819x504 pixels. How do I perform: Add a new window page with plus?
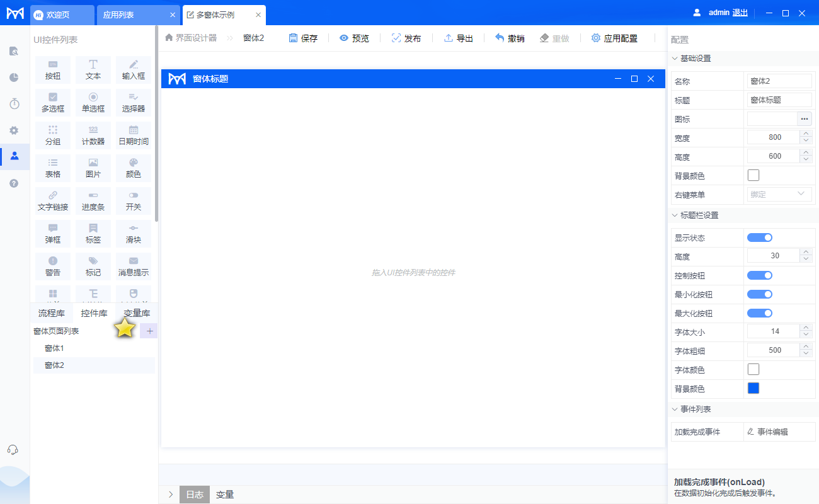(149, 331)
